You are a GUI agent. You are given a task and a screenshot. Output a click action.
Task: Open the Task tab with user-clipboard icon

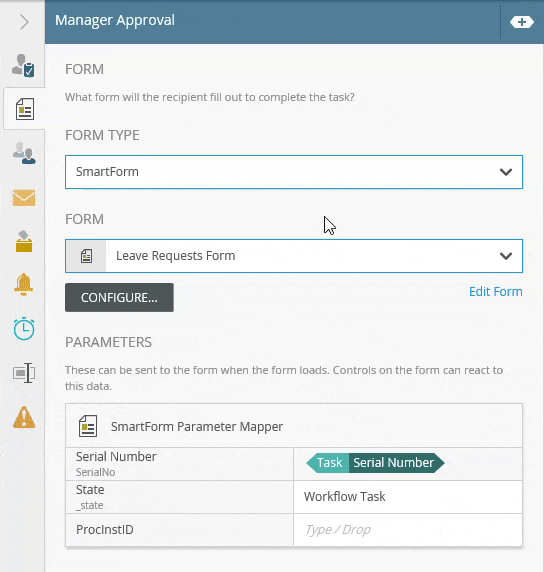pos(23,66)
